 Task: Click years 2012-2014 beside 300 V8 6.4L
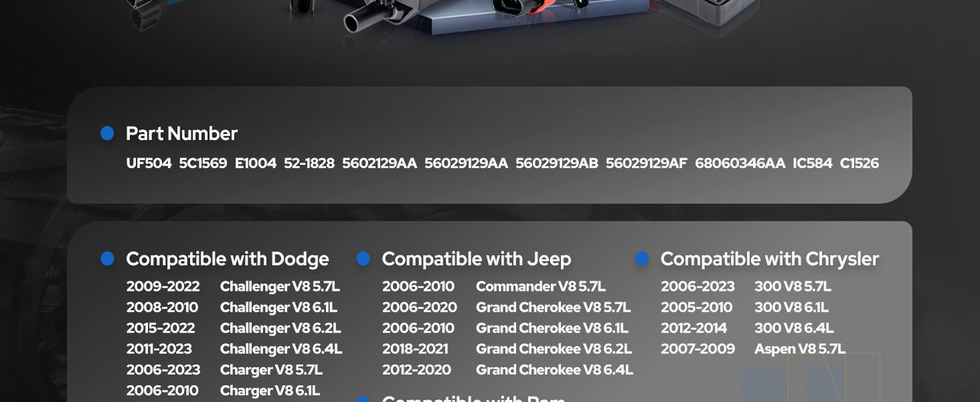point(694,328)
